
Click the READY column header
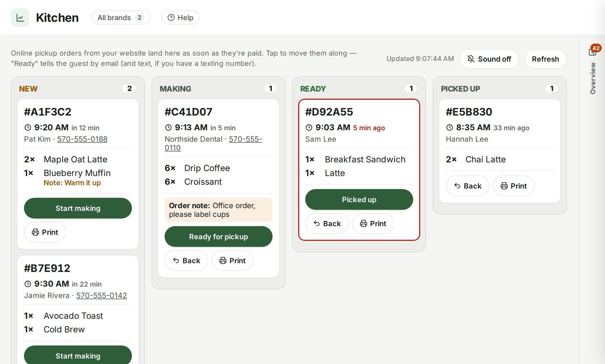(313, 89)
